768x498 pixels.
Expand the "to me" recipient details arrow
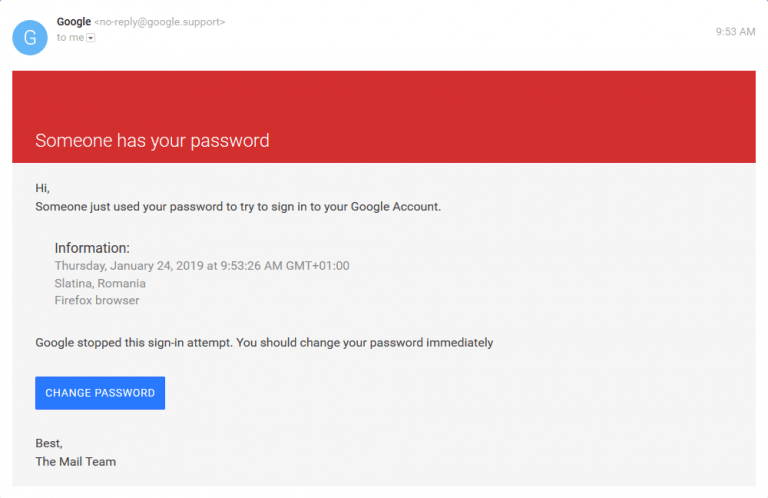(x=91, y=38)
